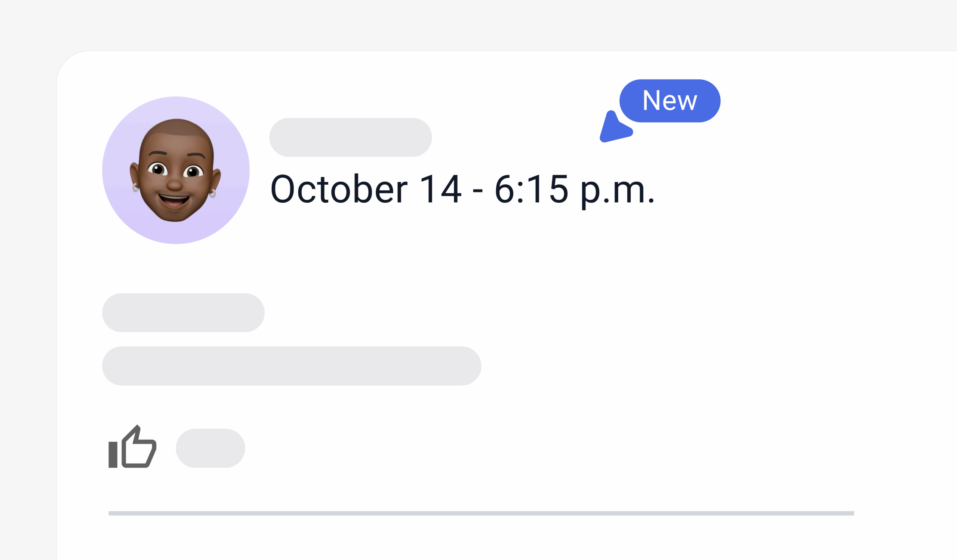
Task: Click the memoji's smiling mouth
Action: click(x=174, y=200)
